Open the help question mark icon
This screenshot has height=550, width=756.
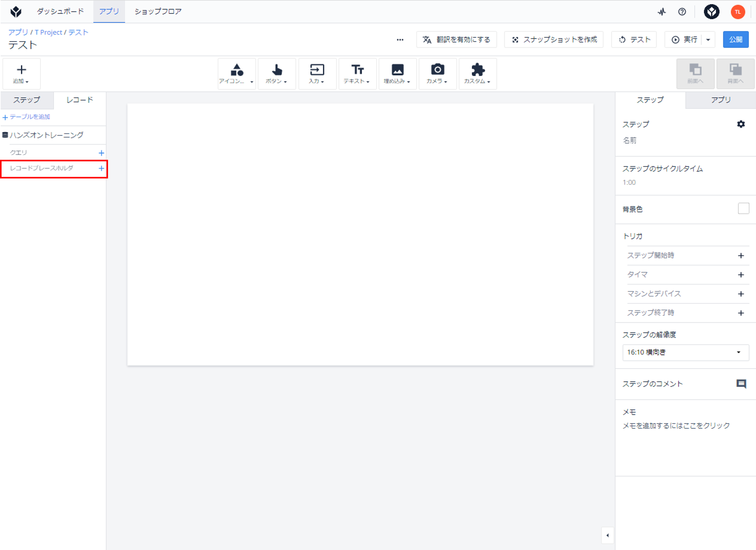coord(682,12)
